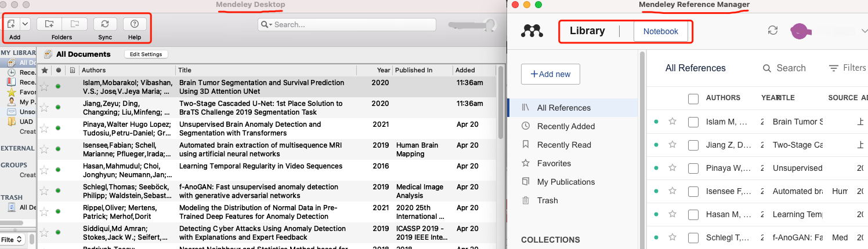The width and height of the screenshot is (868, 249).
Task: Star the Unsupervised Brain Anomaly Detection paper in Desktop
Action: coord(44,129)
